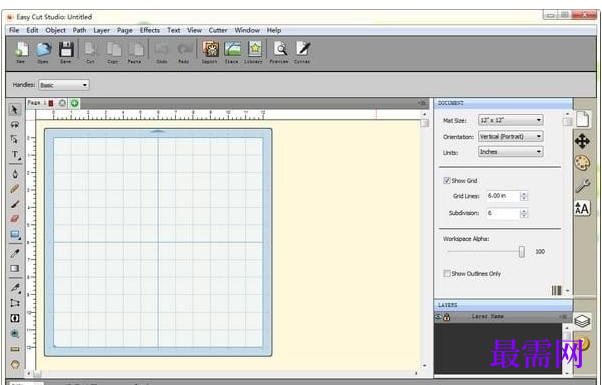Click the Subdivision value field
The image size is (602, 385).
[503, 213]
